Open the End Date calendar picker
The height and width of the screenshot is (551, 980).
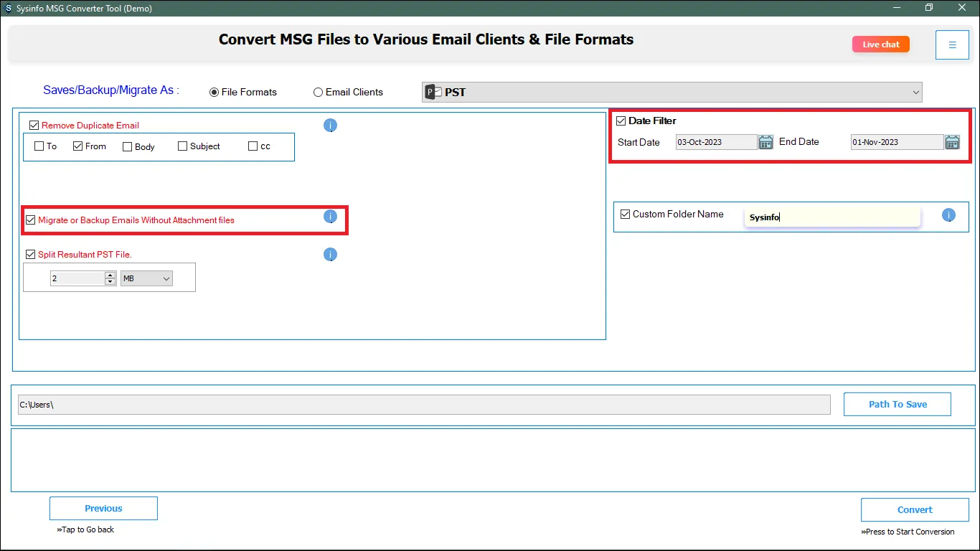click(x=952, y=142)
